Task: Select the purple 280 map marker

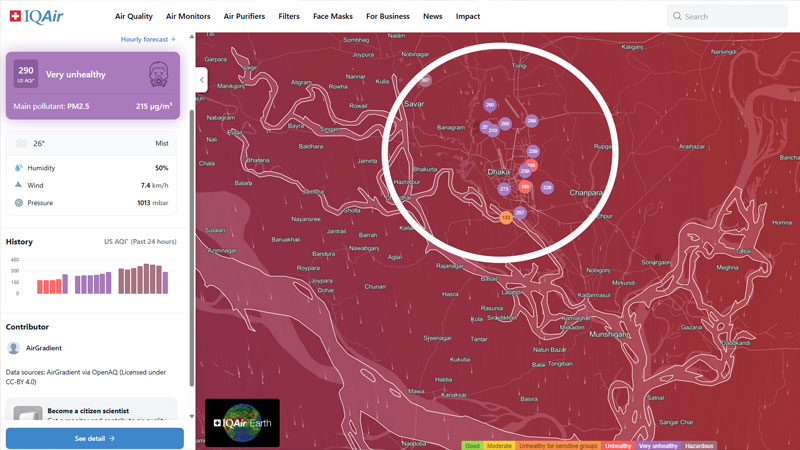Action: [505, 123]
